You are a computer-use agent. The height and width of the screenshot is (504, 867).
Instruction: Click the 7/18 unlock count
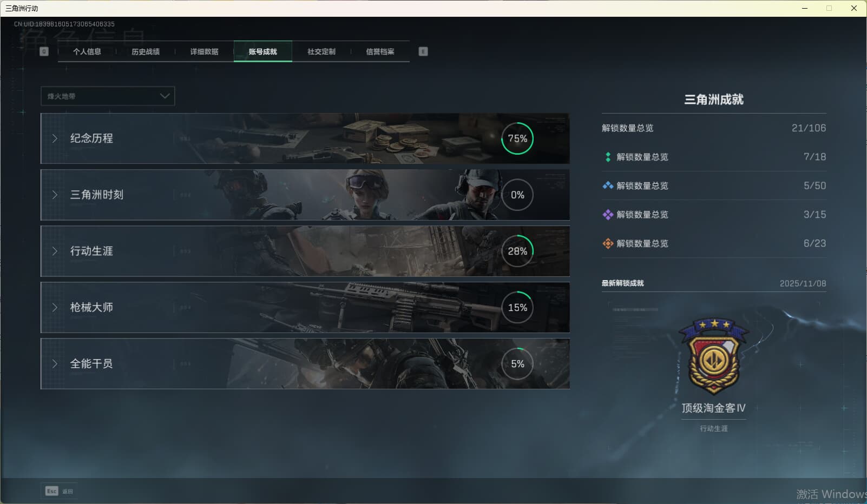coord(815,157)
